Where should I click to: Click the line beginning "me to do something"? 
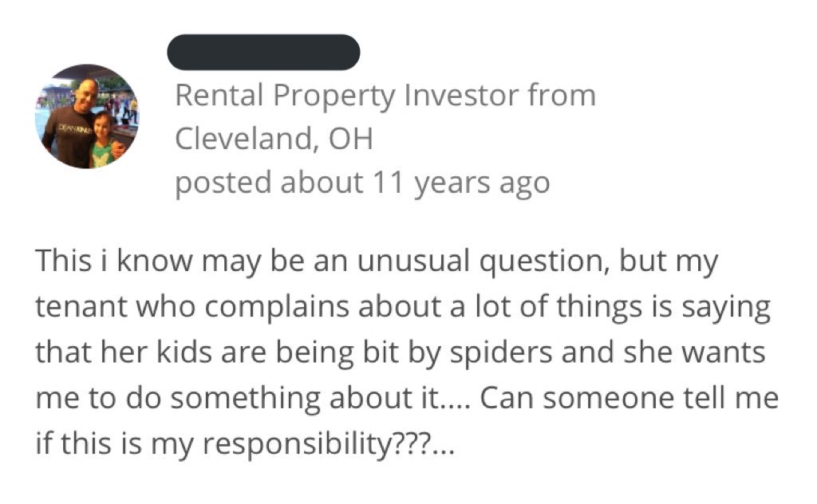point(407,398)
